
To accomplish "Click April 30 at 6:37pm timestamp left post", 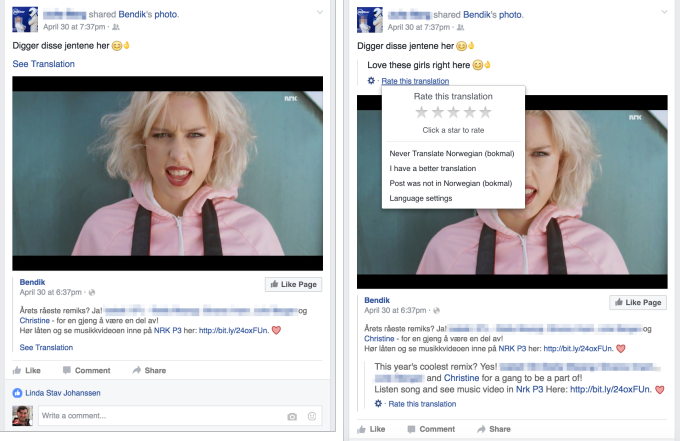I will tap(50, 292).
